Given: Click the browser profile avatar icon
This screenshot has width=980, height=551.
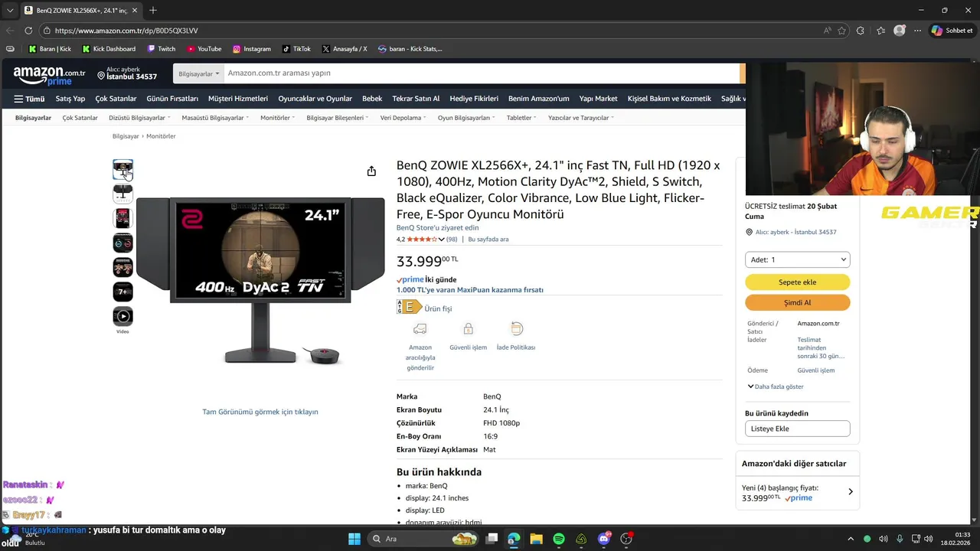Looking at the screenshot, I should (900, 31).
